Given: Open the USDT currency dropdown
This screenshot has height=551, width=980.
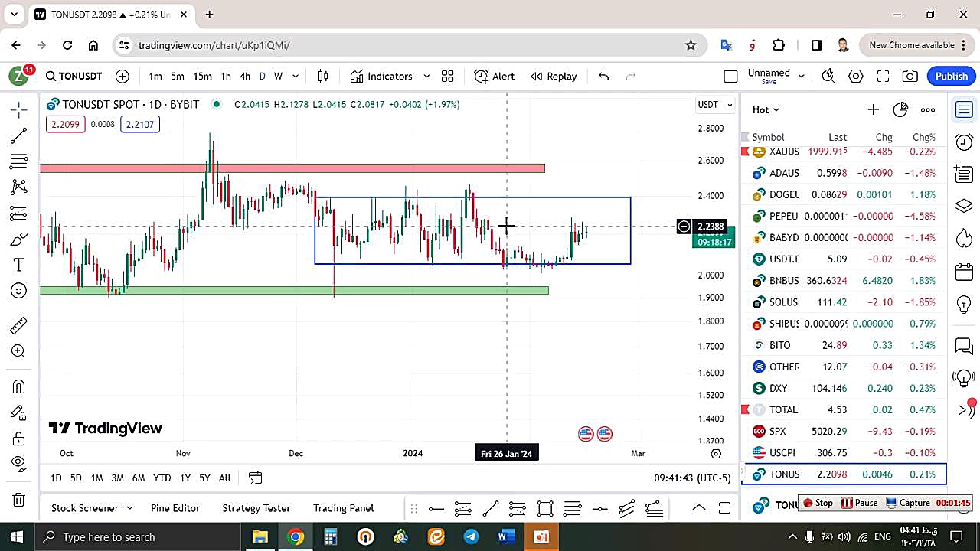Looking at the screenshot, I should coord(715,104).
